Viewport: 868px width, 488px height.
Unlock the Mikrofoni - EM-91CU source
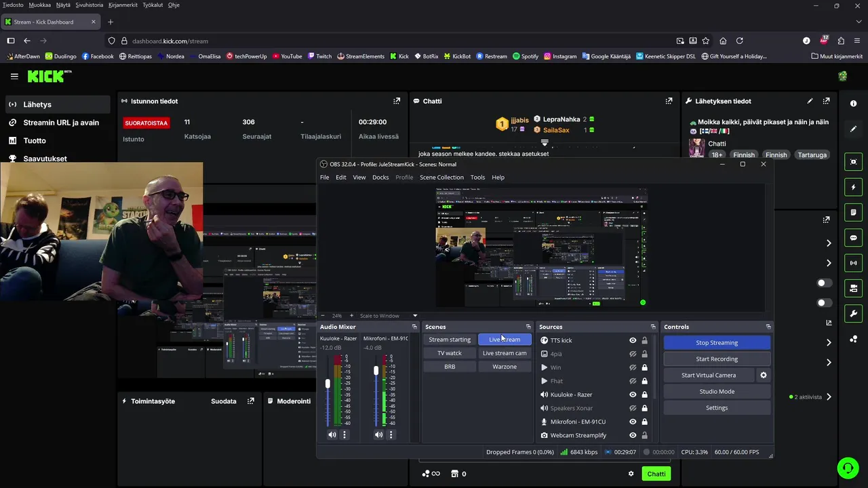click(644, 422)
